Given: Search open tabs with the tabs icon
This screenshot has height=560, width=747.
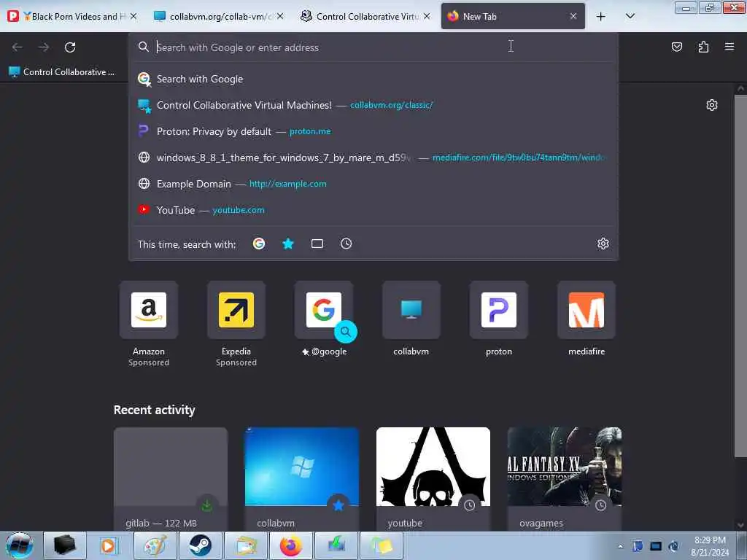Looking at the screenshot, I should (317, 244).
